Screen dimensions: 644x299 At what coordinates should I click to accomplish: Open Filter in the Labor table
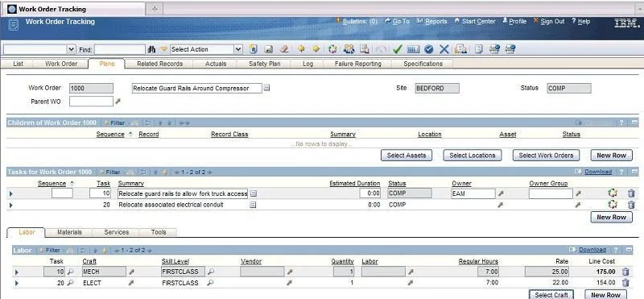click(52, 250)
